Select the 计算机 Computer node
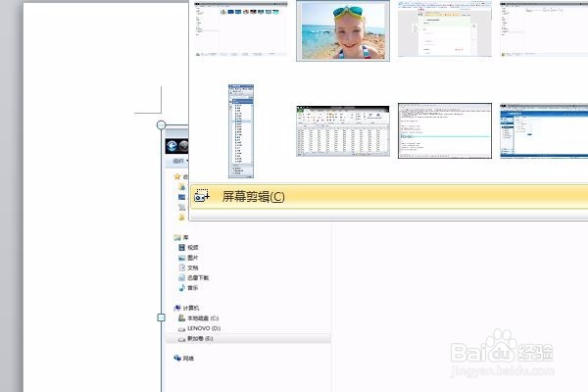The height and width of the screenshot is (392, 588). 187,308
